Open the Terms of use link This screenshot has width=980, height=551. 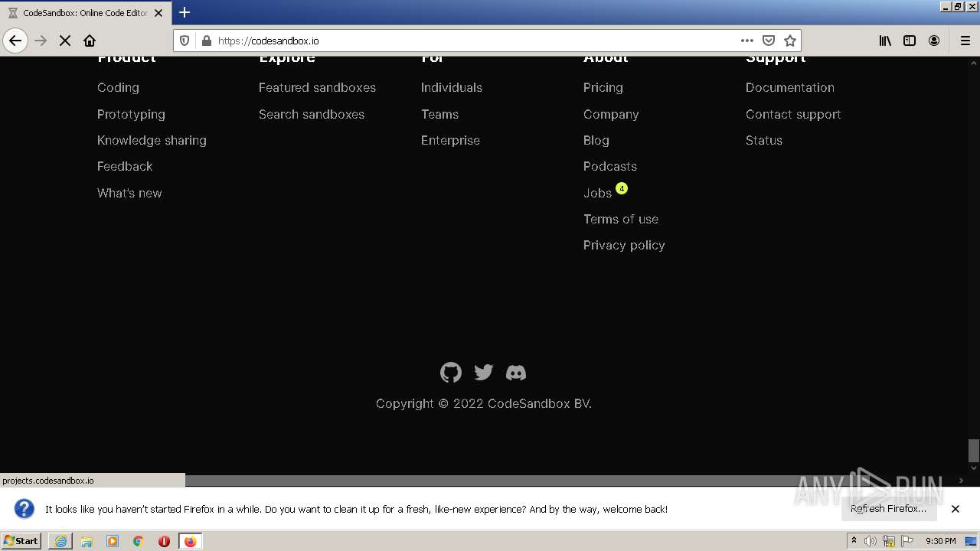[x=621, y=219]
